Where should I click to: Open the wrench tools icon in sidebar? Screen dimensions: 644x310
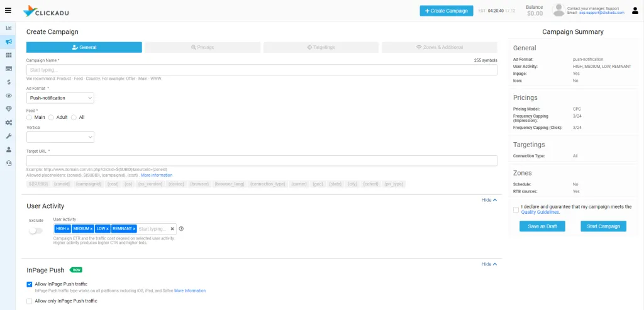tap(9, 136)
